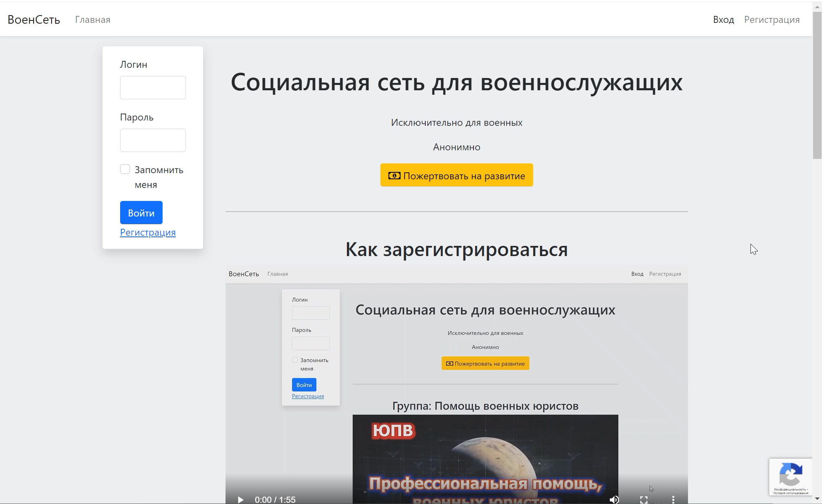
Task: Click the ВоенСеть brand logo
Action: tap(34, 20)
